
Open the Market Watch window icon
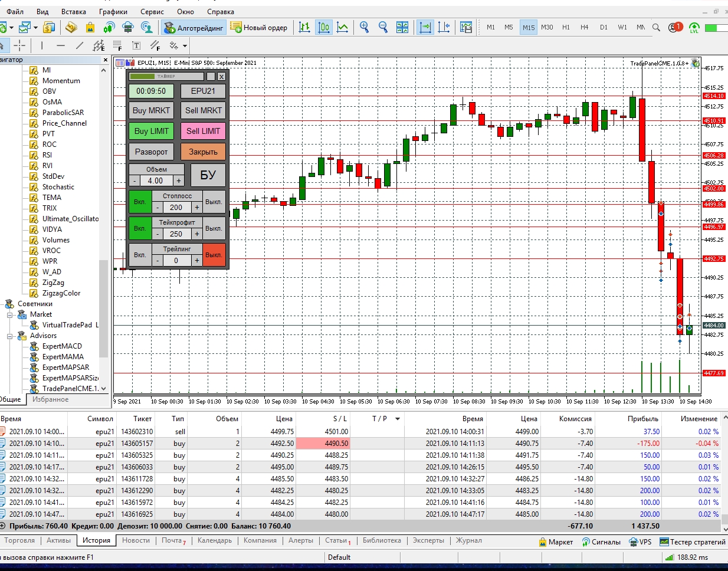tap(71, 27)
